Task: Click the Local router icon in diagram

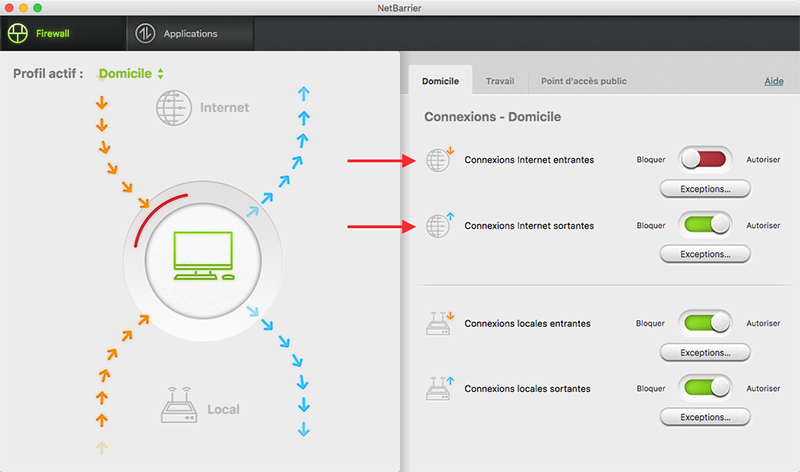Action: pyautogui.click(x=179, y=405)
